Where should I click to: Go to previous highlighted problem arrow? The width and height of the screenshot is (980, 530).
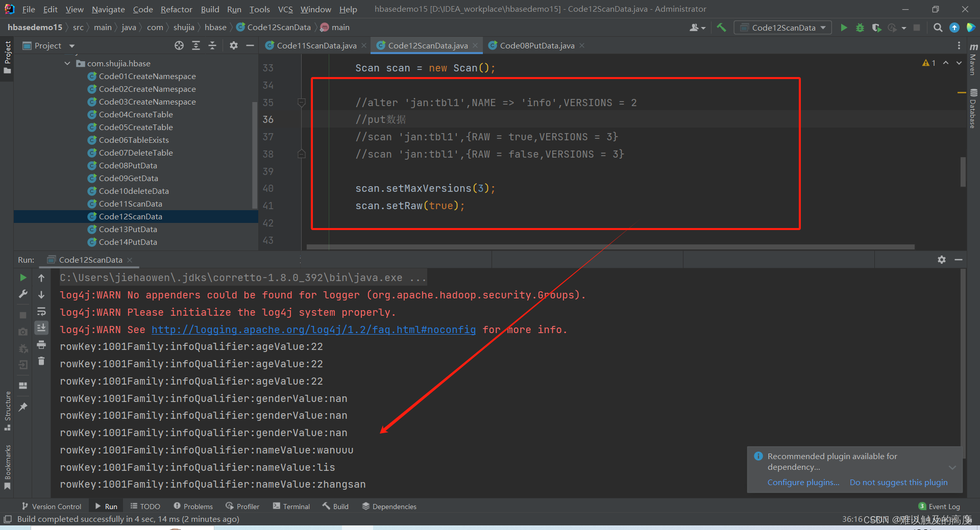(946, 63)
